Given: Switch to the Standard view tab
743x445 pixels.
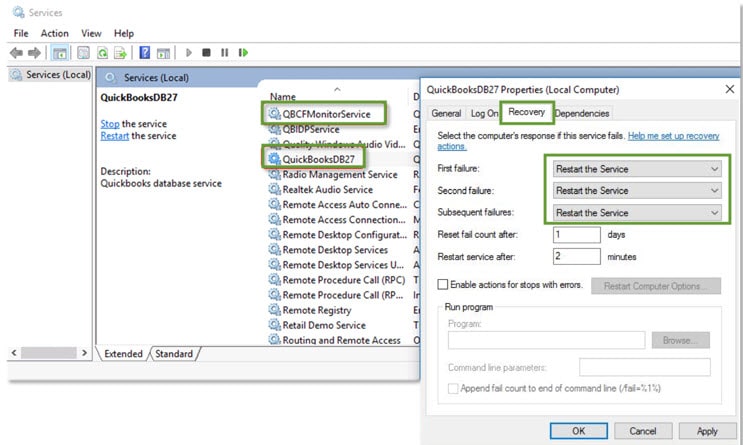Looking at the screenshot, I should point(174,354).
